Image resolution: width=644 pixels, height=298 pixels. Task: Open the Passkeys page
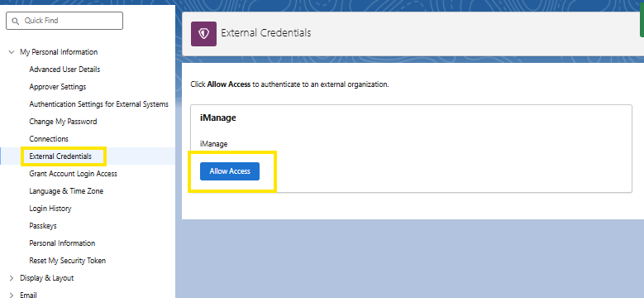click(43, 226)
